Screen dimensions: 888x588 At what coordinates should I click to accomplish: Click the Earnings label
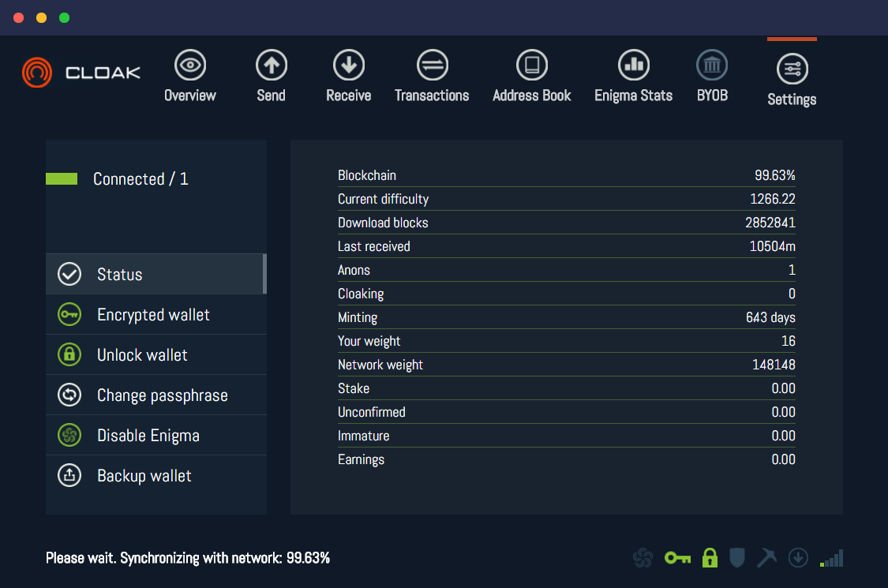click(x=361, y=459)
